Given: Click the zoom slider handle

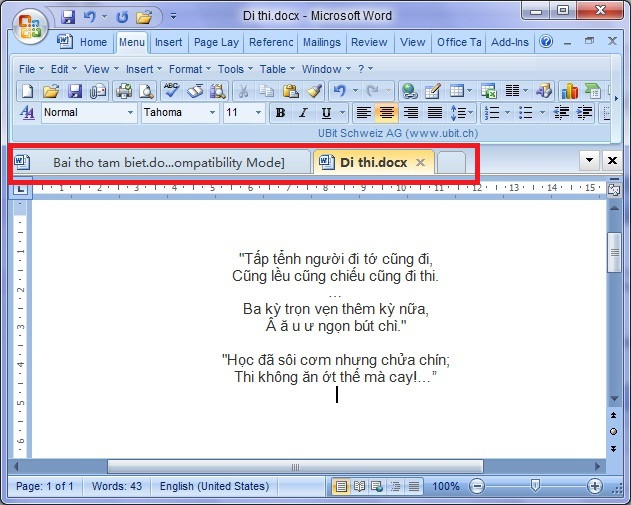Looking at the screenshot, I should point(535,486).
